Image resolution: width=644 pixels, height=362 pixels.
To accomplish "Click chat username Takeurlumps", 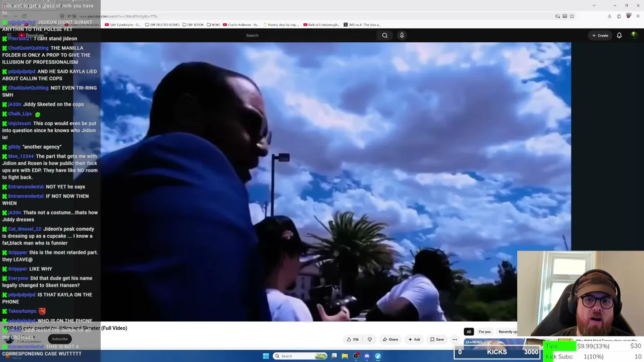I will pos(22,311).
